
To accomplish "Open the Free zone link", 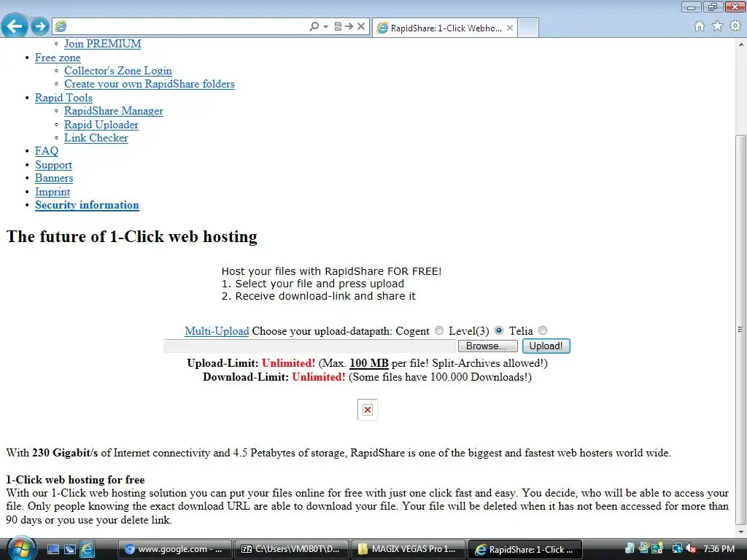I will (58, 58).
